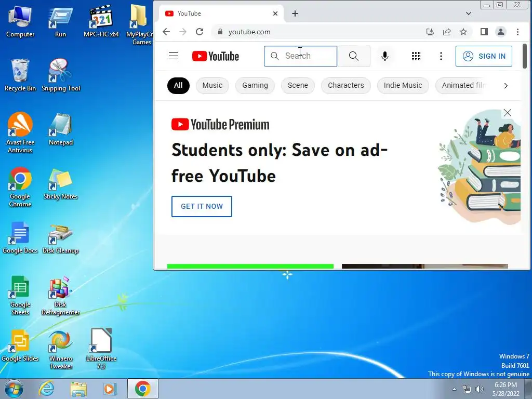
Task: Select the Snipping Tool shortcut
Action: tap(61, 75)
